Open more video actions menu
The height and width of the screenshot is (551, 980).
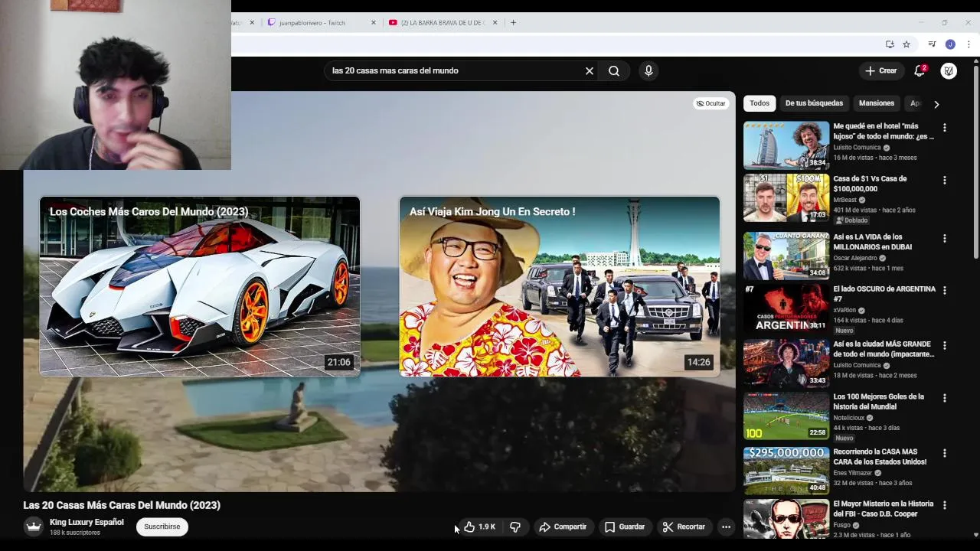(x=726, y=527)
